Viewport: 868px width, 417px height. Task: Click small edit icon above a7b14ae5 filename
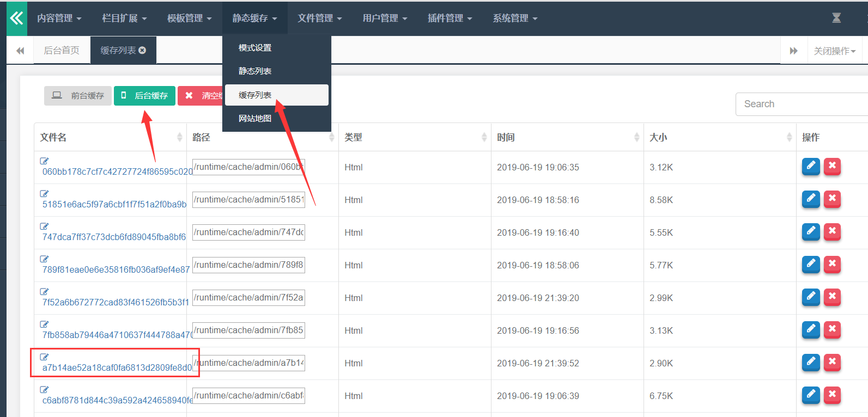point(44,357)
